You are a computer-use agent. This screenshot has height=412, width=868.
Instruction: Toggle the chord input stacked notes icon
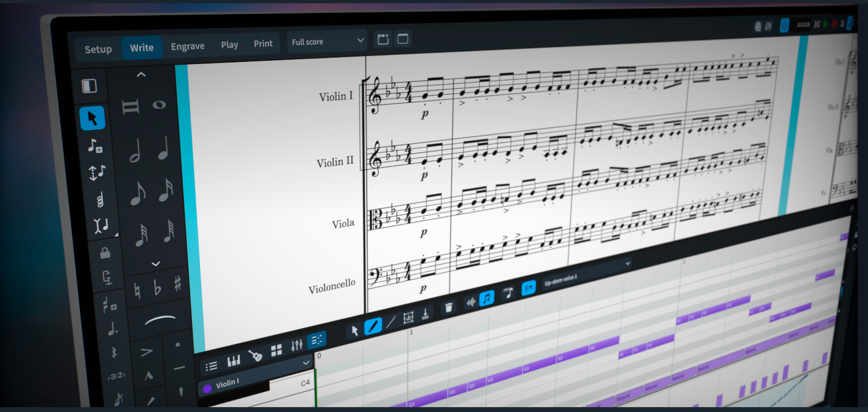tap(100, 200)
